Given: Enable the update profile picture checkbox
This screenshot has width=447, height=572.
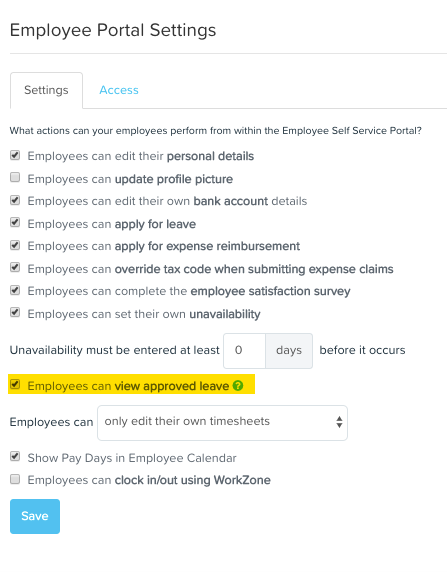Looking at the screenshot, I should [x=15, y=178].
